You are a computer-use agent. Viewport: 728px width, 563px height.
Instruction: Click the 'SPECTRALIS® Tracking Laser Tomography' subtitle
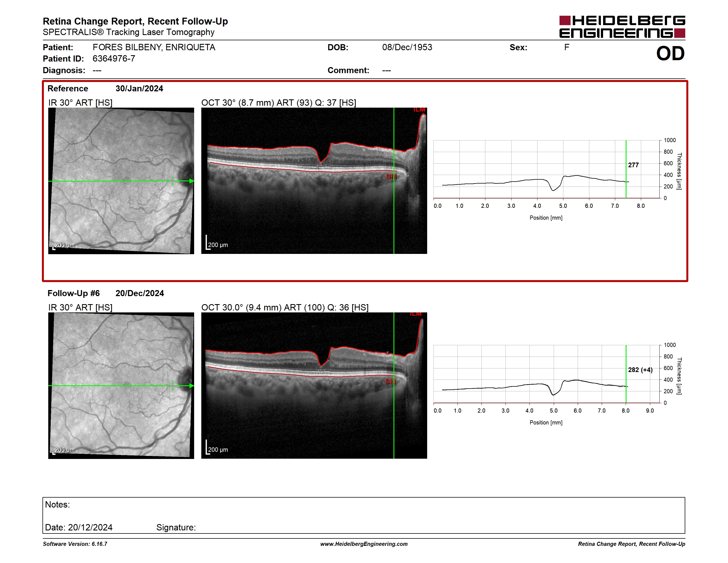(129, 32)
